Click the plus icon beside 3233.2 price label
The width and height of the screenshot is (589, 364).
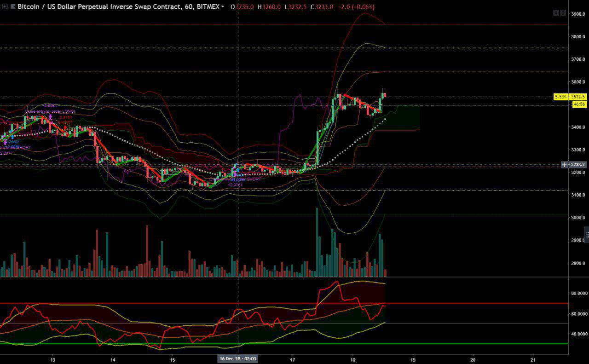click(x=565, y=165)
